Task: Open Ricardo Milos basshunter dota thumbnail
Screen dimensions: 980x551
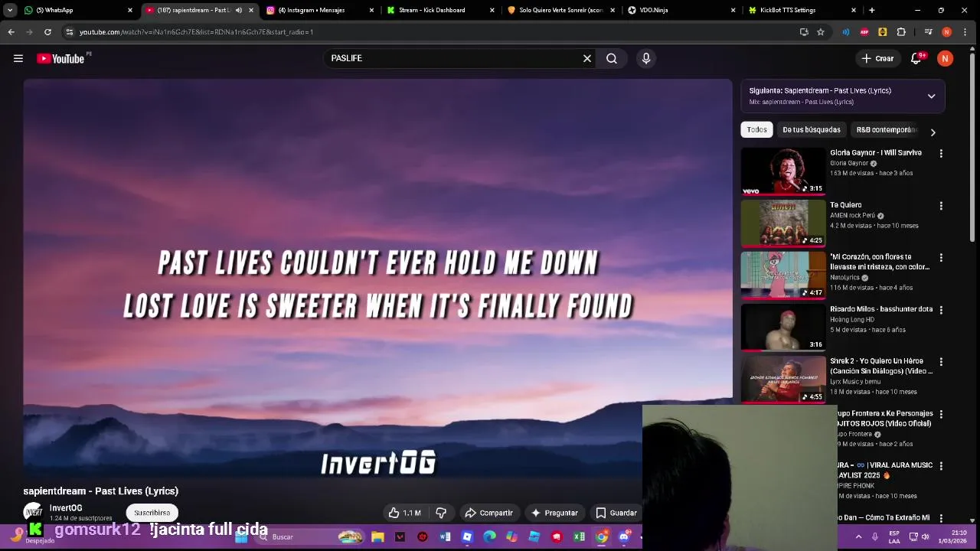Action: coord(783,328)
